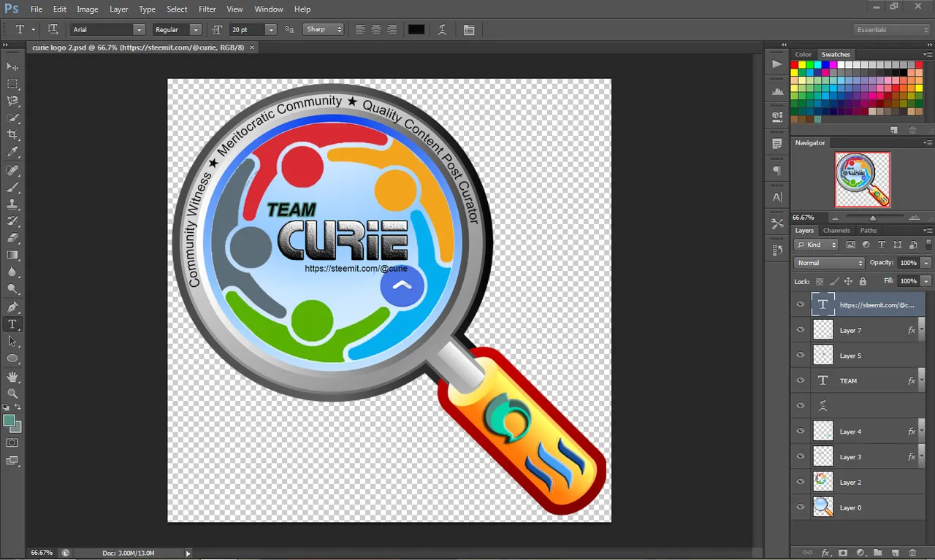Image resolution: width=935 pixels, height=560 pixels.
Task: Select the Move tool
Action: [12, 67]
